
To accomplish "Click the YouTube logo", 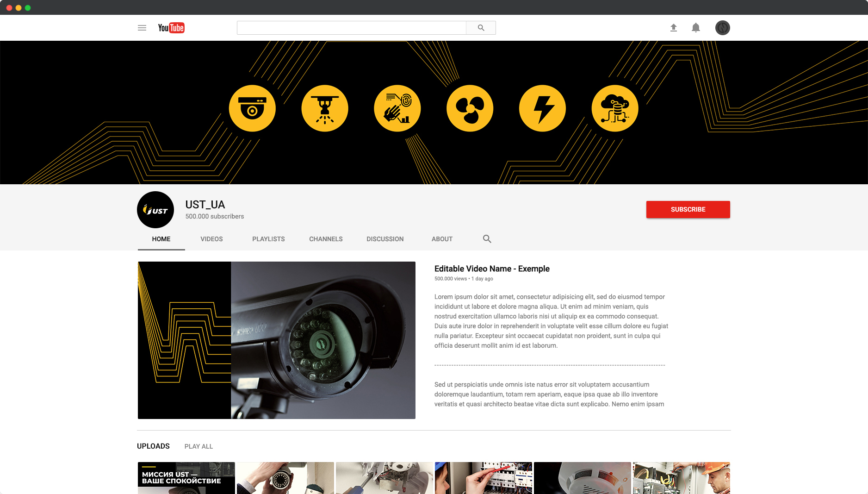I will click(171, 28).
